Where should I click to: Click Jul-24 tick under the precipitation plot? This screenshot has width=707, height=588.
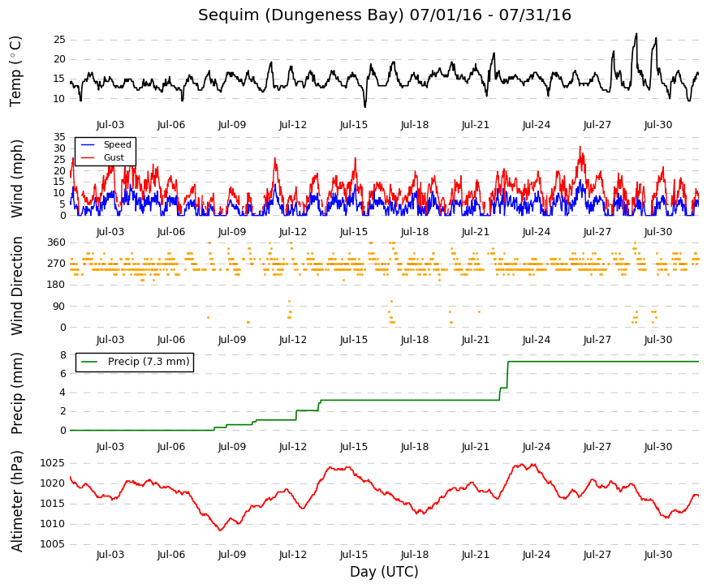tap(536, 447)
